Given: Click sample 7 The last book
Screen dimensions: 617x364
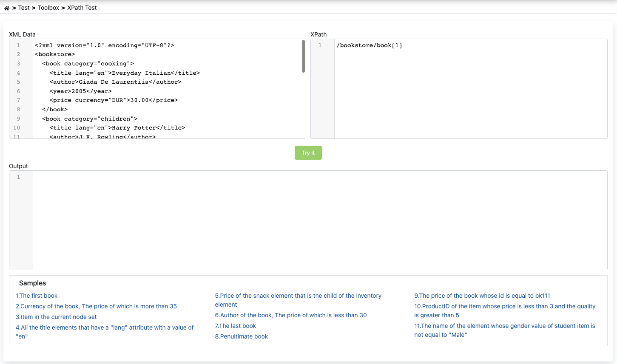Looking at the screenshot, I should [x=235, y=326].
